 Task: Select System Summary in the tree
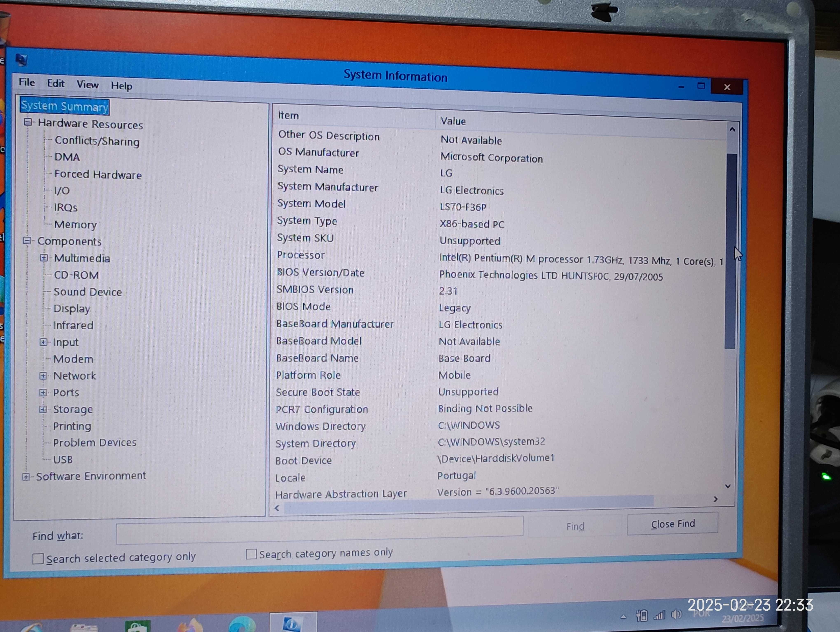pos(65,106)
